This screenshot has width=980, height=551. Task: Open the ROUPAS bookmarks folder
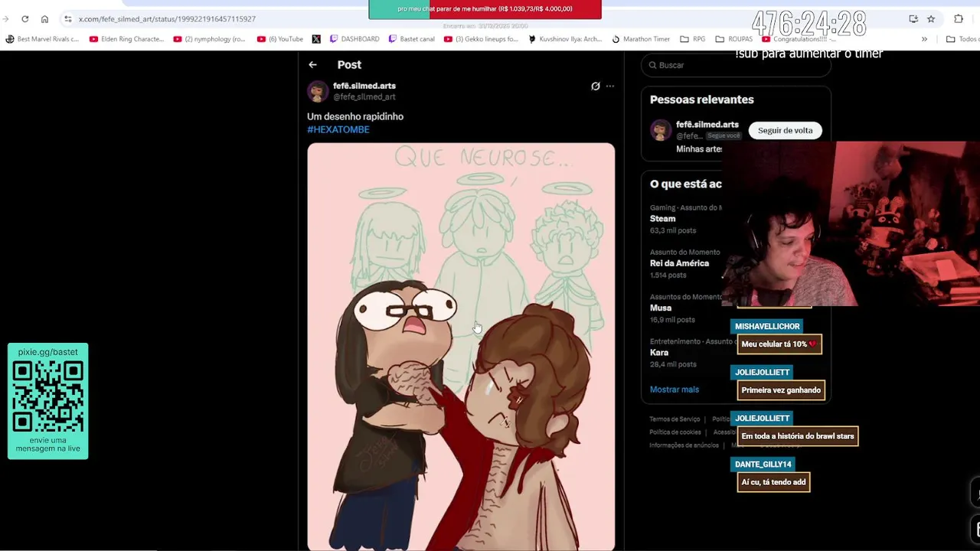click(733, 39)
